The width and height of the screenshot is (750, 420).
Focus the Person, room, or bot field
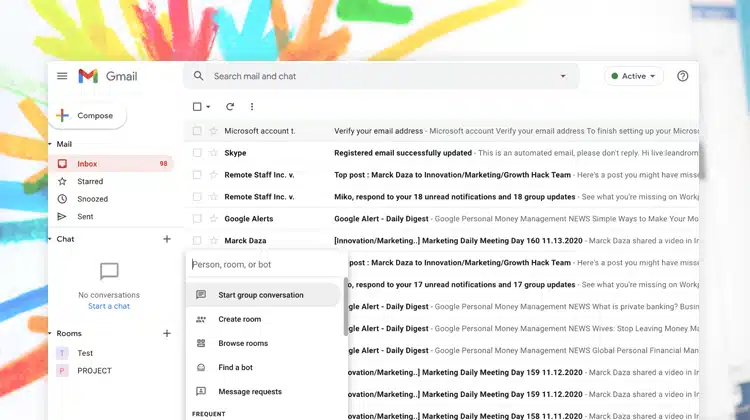tap(265, 264)
